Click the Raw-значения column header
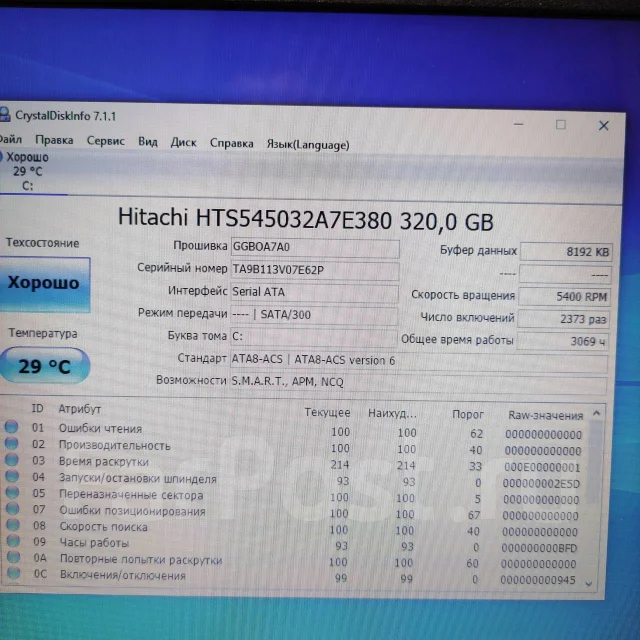 (545, 416)
